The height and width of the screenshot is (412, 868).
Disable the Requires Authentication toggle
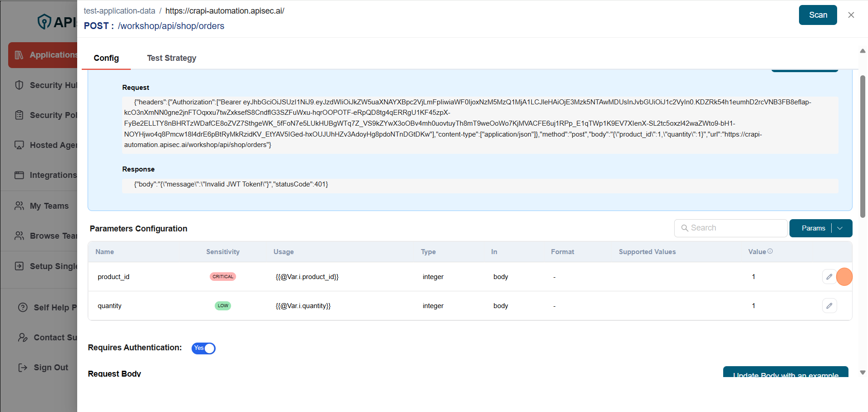pos(203,348)
